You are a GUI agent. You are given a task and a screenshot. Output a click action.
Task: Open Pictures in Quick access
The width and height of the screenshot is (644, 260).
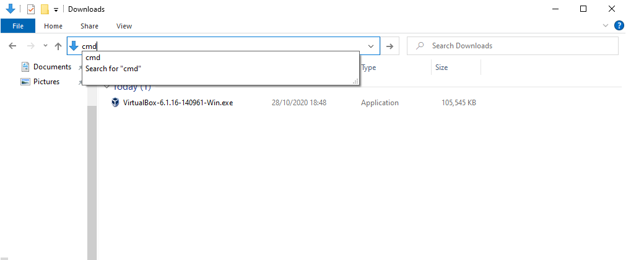pyautogui.click(x=46, y=82)
